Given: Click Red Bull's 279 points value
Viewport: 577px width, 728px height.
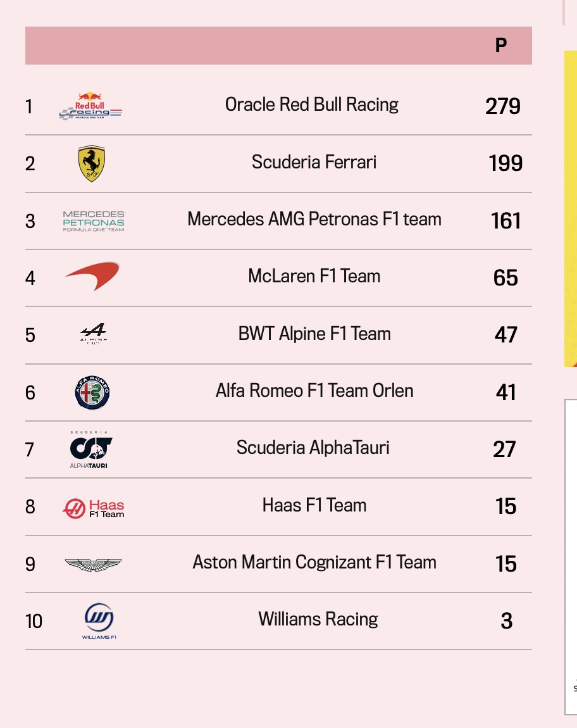Looking at the screenshot, I should (x=503, y=106).
